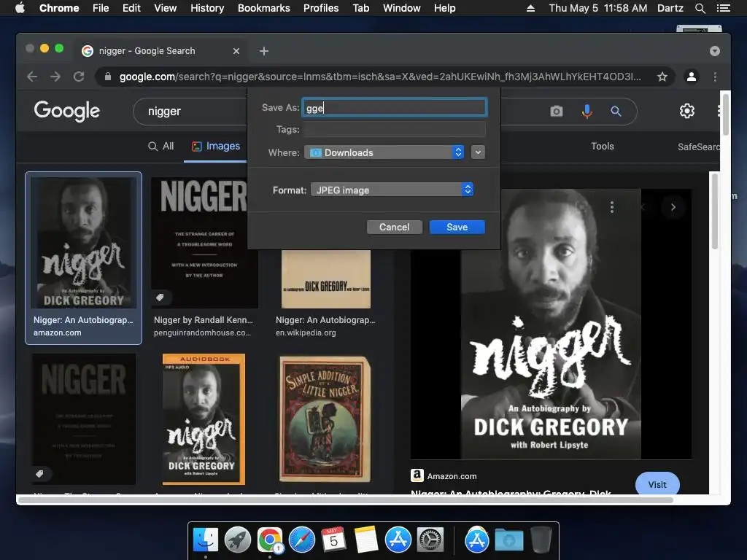Reload the page
This screenshot has width=747, height=560.
point(79,77)
